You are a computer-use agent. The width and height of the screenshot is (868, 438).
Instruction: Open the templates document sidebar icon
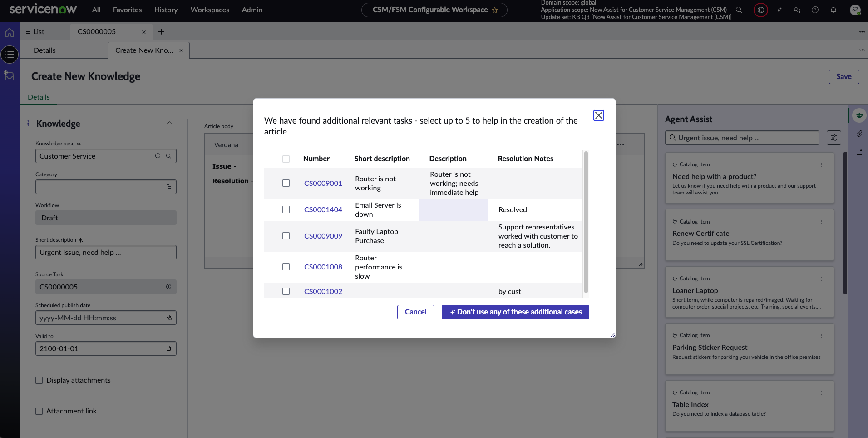tap(859, 152)
